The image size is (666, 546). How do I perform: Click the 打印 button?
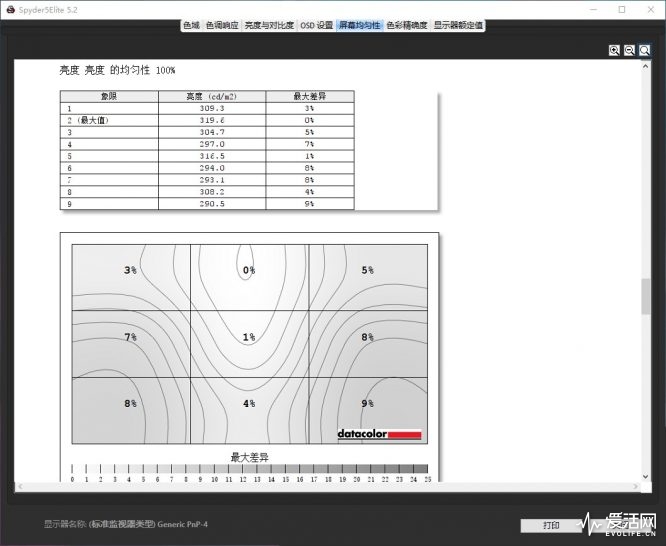551,526
